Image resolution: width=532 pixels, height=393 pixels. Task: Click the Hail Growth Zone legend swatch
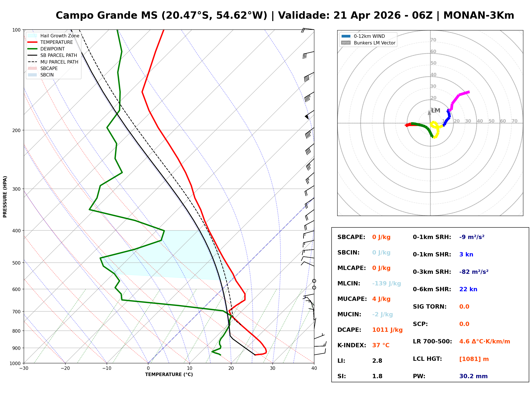point(32,36)
